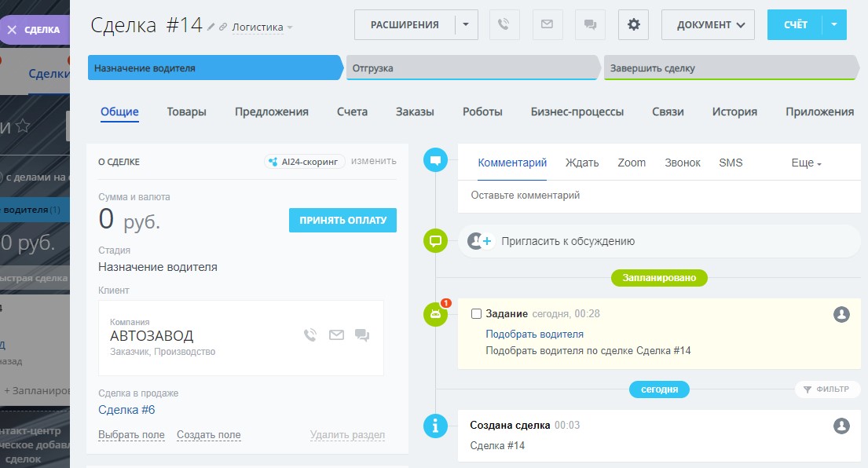Click the robot task icon with badge 1
868x468 pixels.
(x=436, y=313)
